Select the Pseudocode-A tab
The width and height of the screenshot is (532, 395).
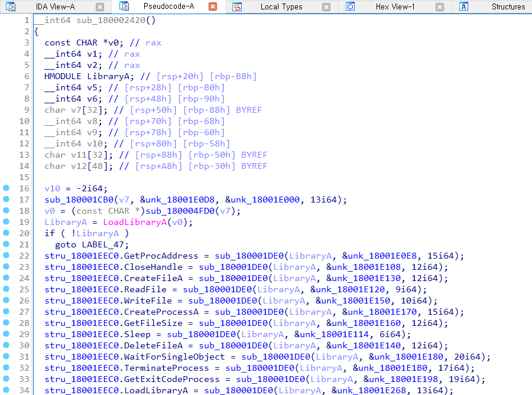tap(168, 6)
